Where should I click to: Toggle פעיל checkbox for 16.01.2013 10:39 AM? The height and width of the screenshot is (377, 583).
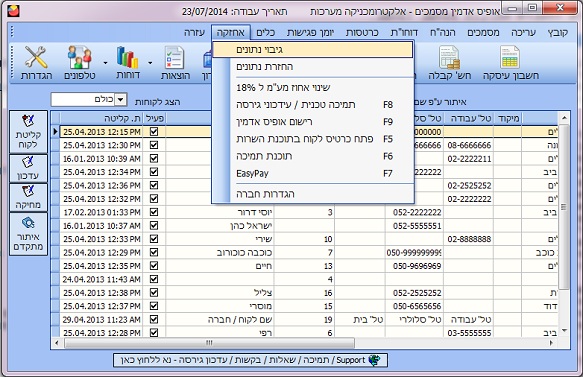click(154, 158)
